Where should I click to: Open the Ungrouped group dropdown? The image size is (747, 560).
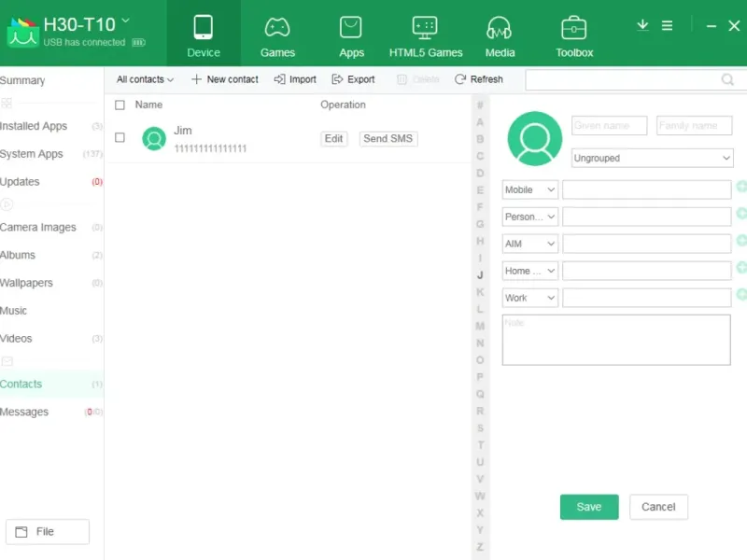coord(652,158)
